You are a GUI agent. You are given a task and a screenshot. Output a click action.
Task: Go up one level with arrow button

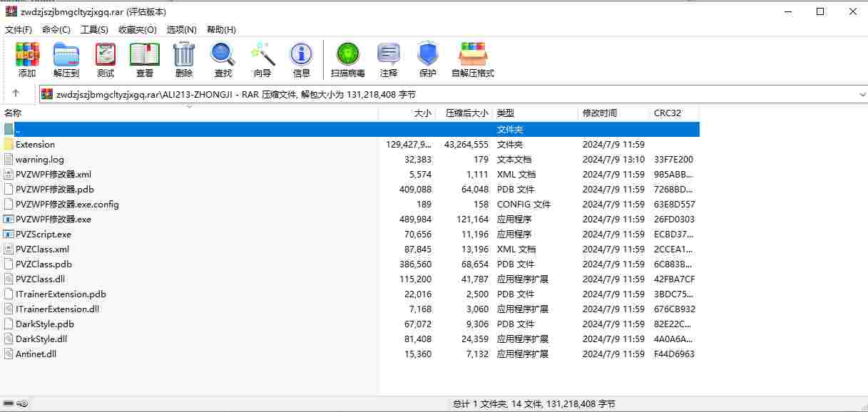tap(16, 93)
